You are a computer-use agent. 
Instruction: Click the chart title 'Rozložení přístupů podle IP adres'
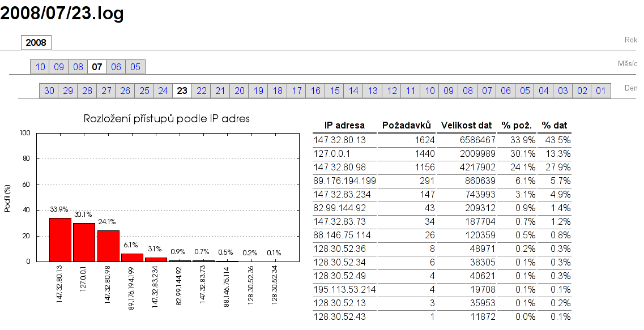[x=167, y=119]
